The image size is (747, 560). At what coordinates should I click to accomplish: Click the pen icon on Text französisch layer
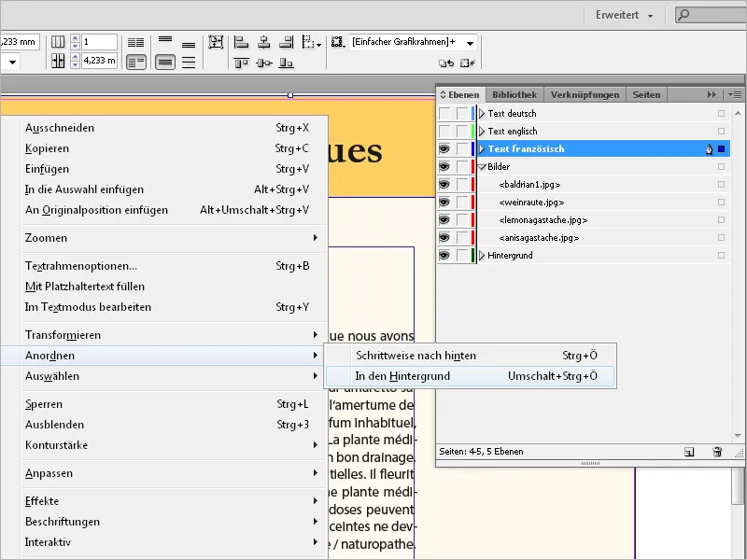[709, 149]
